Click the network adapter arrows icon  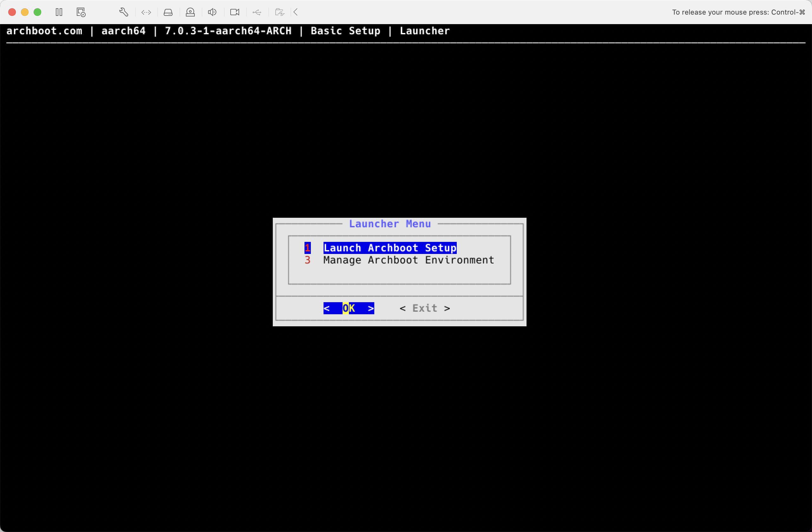(x=146, y=12)
